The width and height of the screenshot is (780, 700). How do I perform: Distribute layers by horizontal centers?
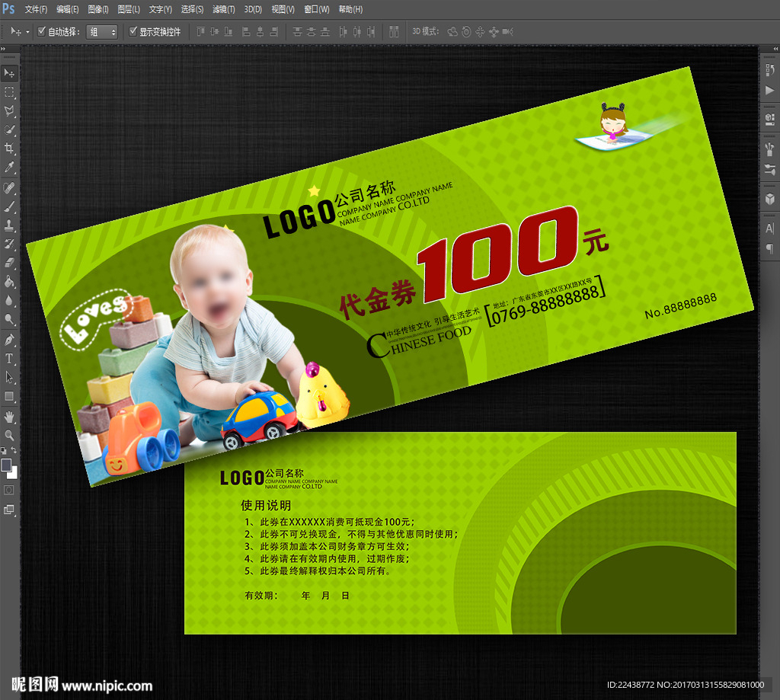coord(357,32)
